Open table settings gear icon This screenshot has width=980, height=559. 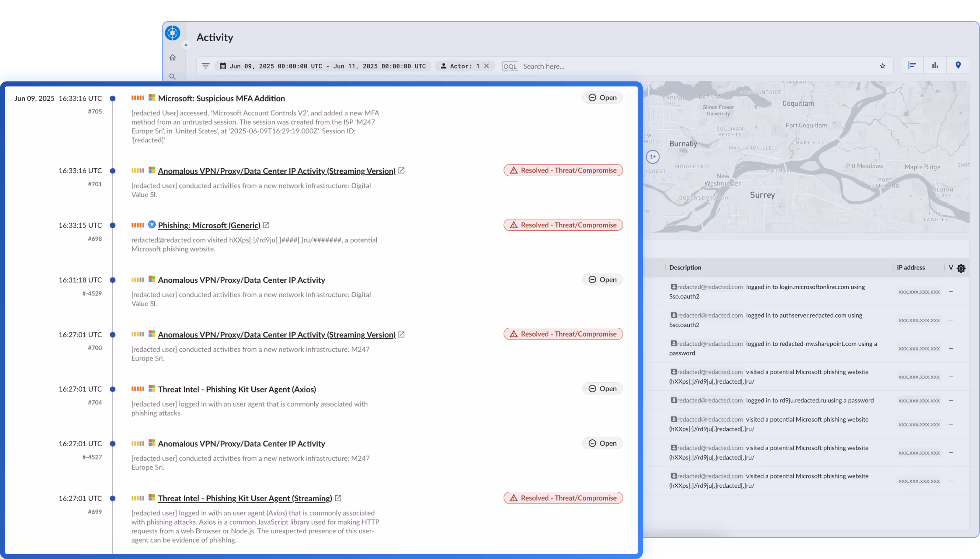pyautogui.click(x=961, y=268)
